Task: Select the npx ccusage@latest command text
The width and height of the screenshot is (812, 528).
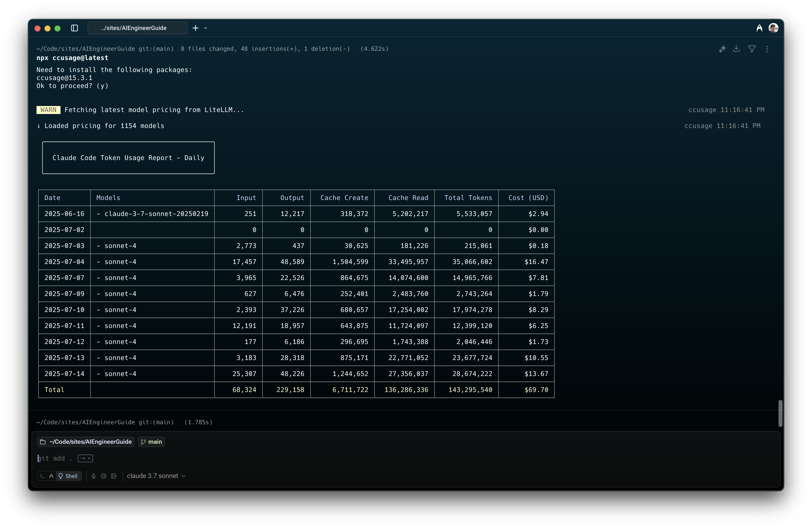Action: point(72,58)
